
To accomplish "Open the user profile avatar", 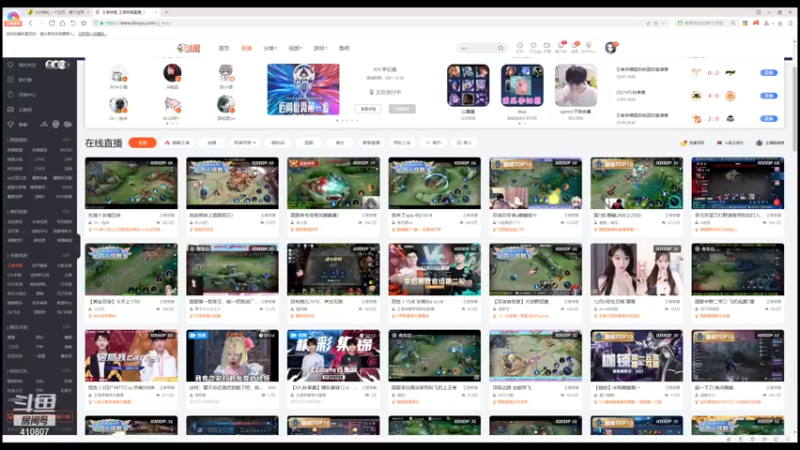I will pyautogui.click(x=611, y=47).
